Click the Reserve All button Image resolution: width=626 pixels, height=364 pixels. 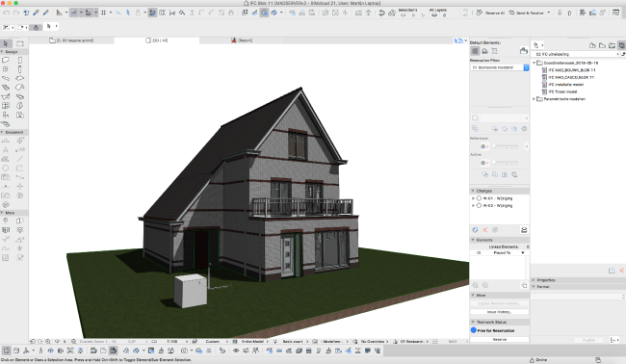pyautogui.click(x=490, y=13)
